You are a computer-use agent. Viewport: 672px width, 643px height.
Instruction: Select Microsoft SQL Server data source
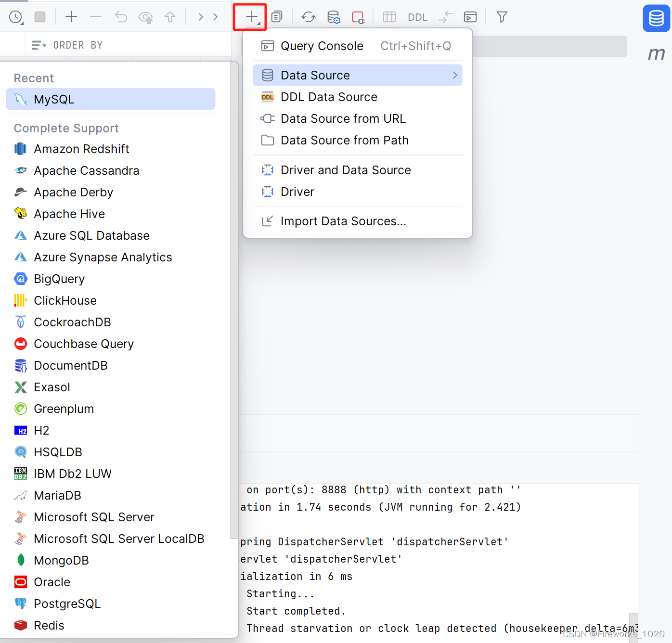tap(111, 517)
